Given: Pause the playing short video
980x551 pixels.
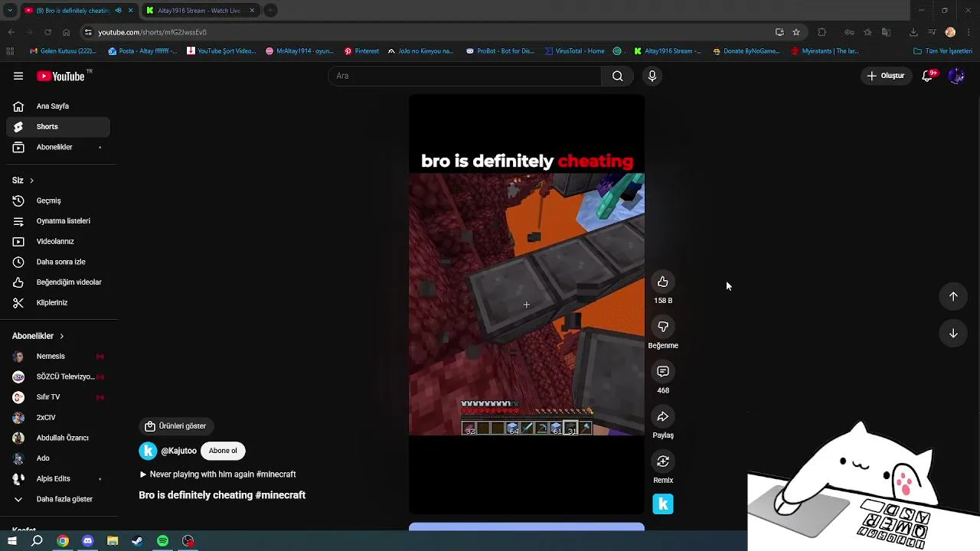Looking at the screenshot, I should pos(527,305).
